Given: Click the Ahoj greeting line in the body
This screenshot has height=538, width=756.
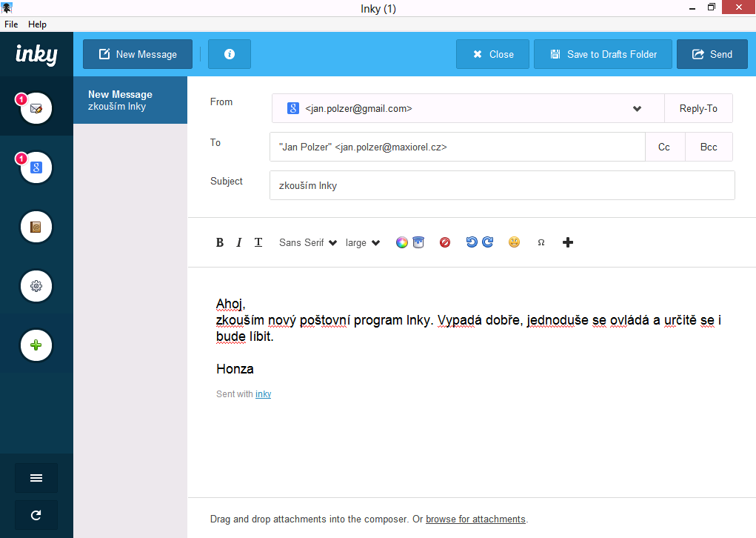Looking at the screenshot, I should [x=231, y=304].
